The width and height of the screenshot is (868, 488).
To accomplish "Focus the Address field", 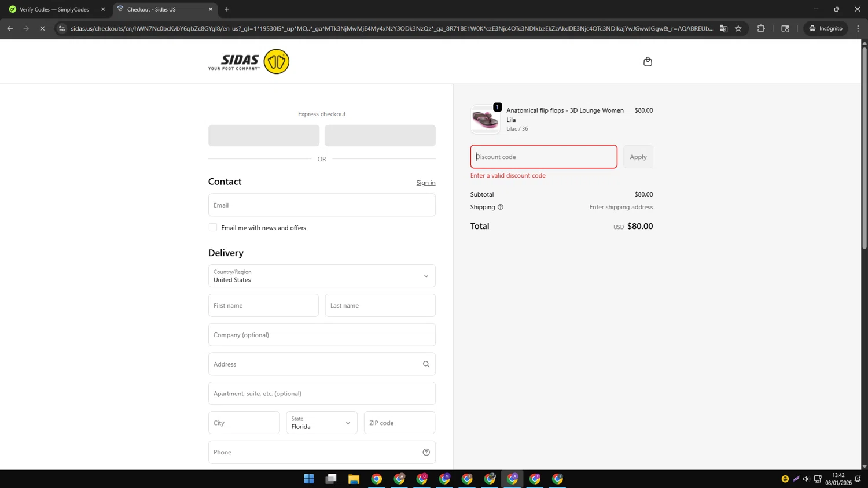I will tap(322, 364).
